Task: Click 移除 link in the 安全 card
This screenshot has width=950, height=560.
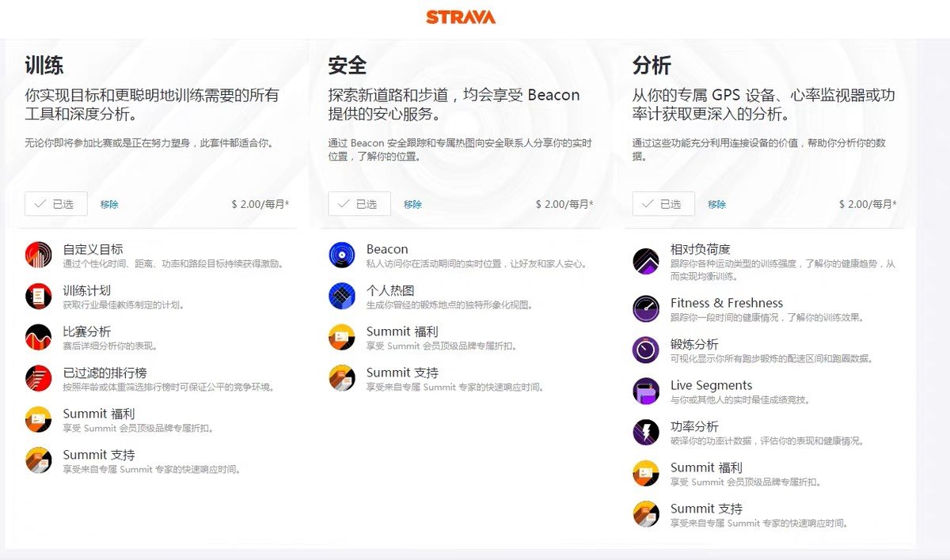Action: 412,204
